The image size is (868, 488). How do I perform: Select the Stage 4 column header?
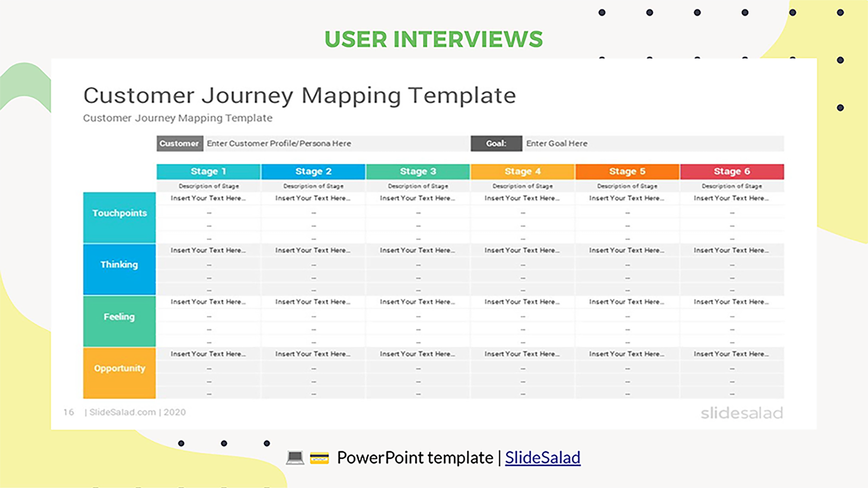pyautogui.click(x=523, y=171)
